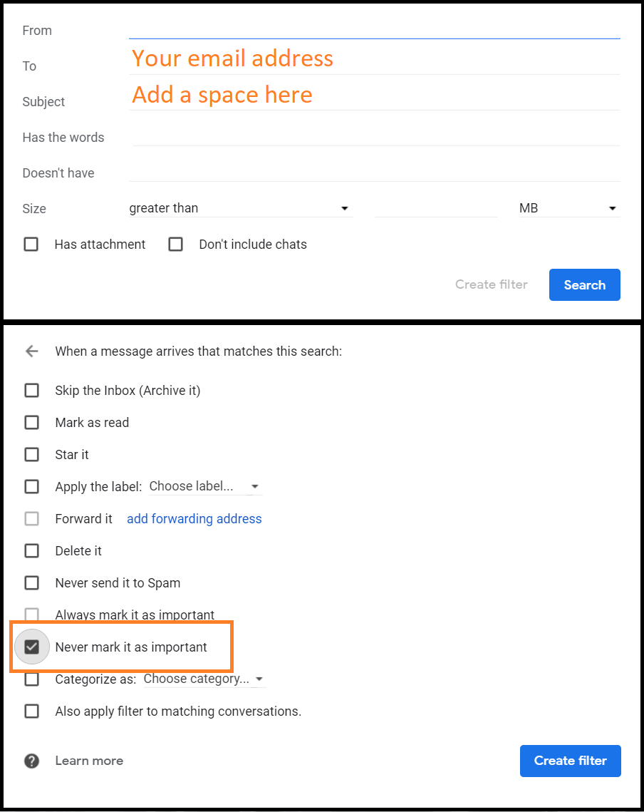
Task: Click the back arrow icon
Action: 31,351
